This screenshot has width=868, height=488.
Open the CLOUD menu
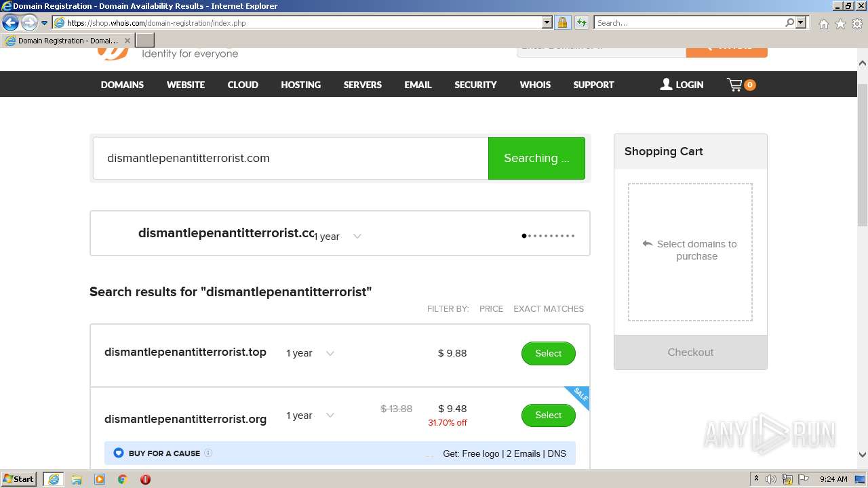click(243, 85)
